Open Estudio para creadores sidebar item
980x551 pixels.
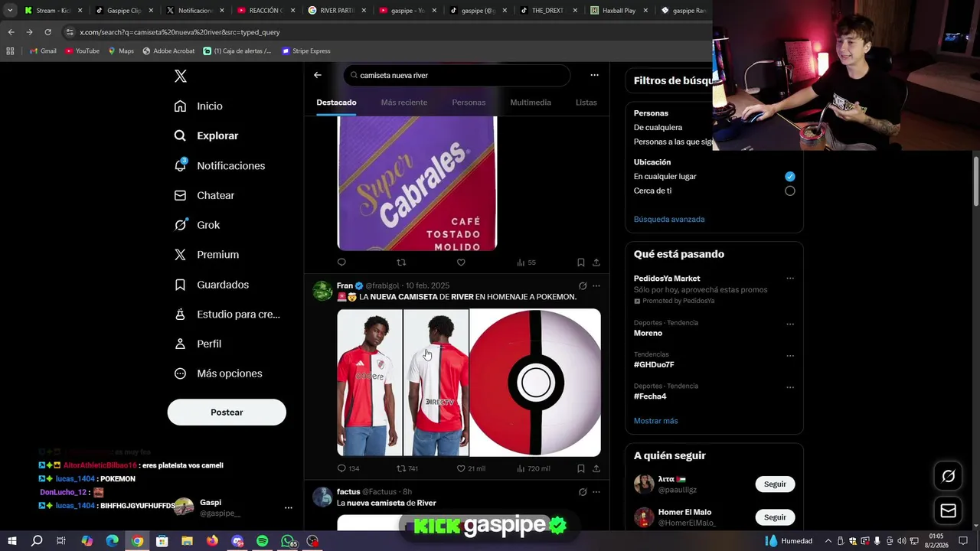click(227, 314)
